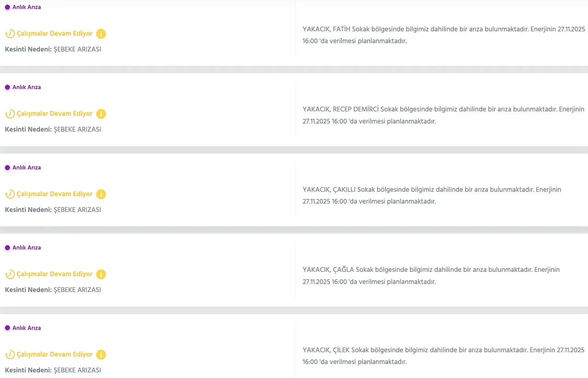Click the info icon in the RECEP DEMİRCİ card

[x=101, y=114]
